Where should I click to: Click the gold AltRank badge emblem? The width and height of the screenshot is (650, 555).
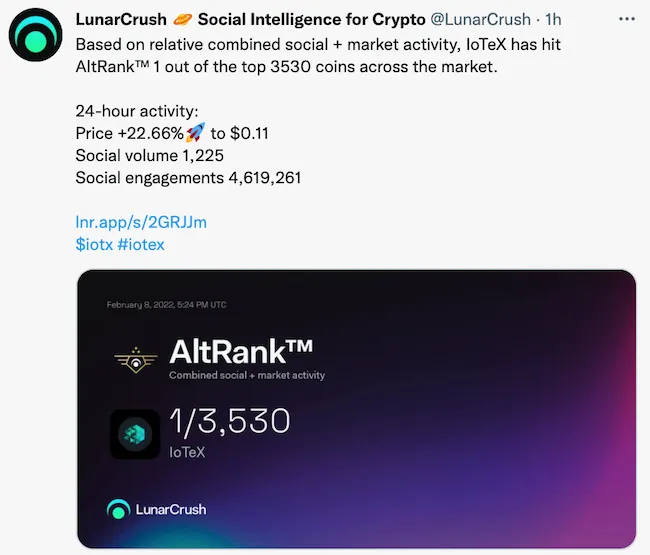(x=136, y=360)
